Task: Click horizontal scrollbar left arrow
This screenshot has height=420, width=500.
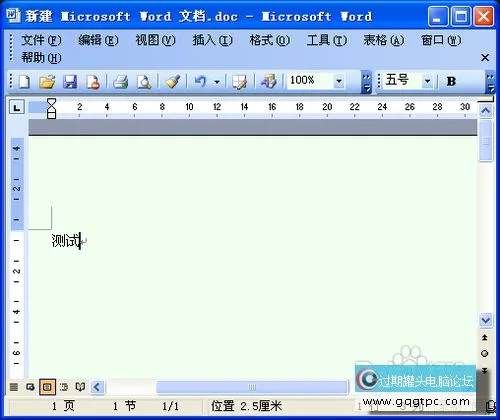Action: pos(97,387)
